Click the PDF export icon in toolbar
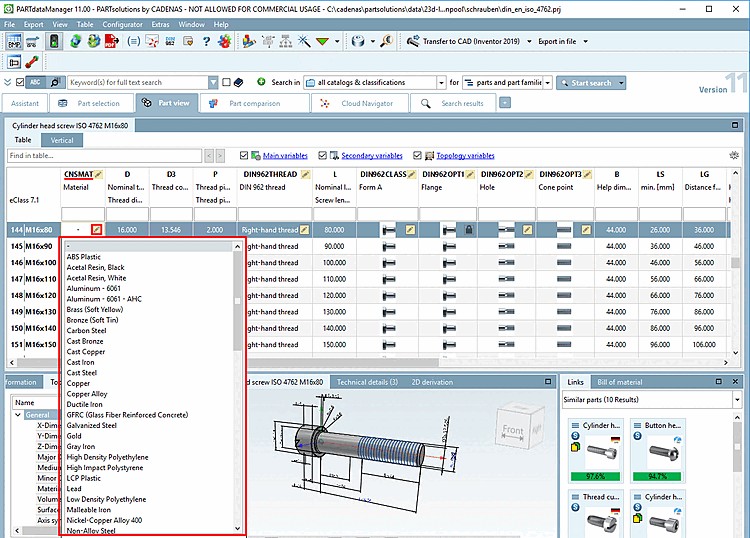This screenshot has height=538, width=750. pos(113,42)
